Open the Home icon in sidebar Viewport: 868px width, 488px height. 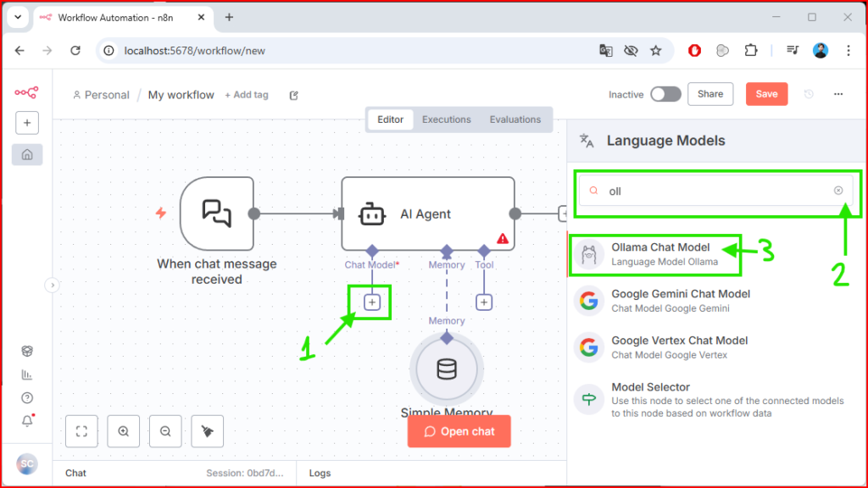tap(27, 155)
